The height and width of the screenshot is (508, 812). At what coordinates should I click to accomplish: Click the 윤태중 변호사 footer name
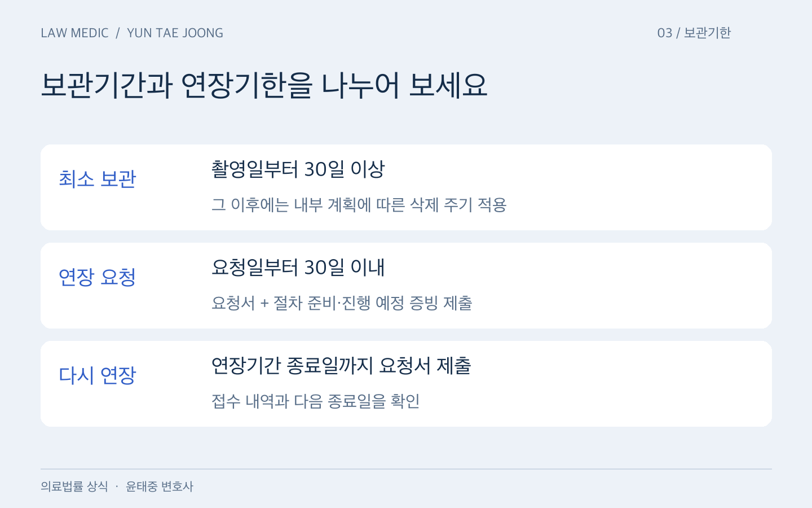160,486
